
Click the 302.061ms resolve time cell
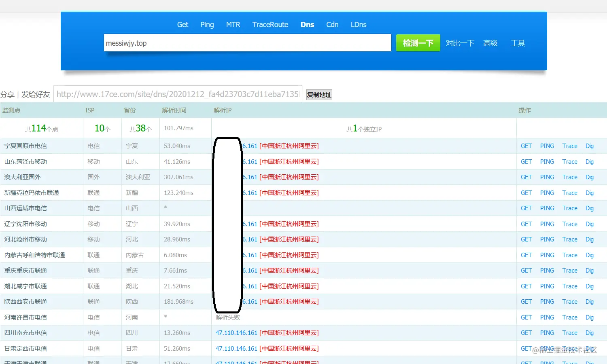(x=178, y=177)
